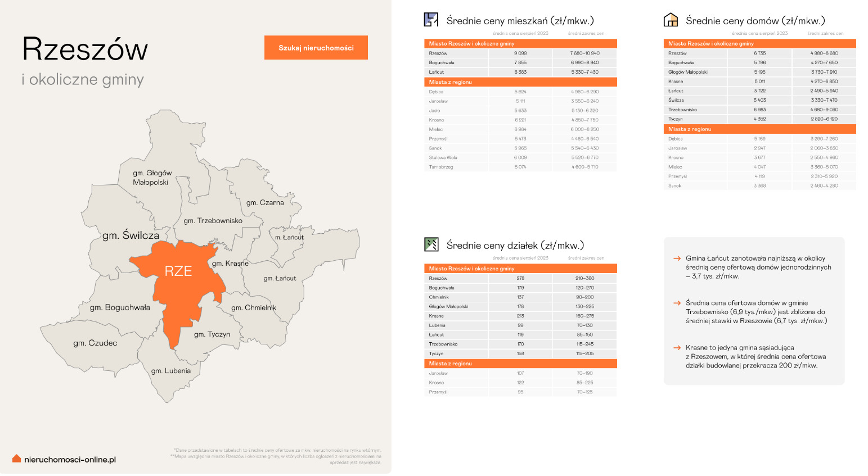This screenshot has width=868, height=476.
Task: Click gm. Świlcza map region
Action: coord(131,235)
